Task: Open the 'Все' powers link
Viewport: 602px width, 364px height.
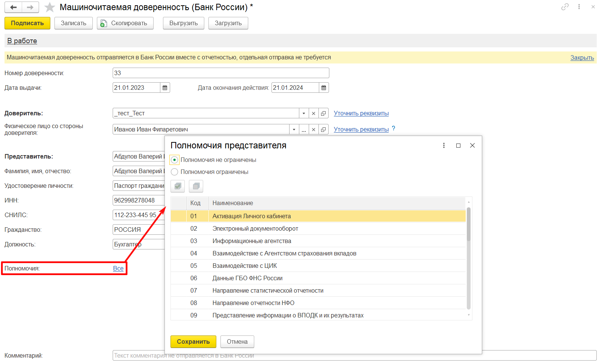Action: tap(118, 268)
